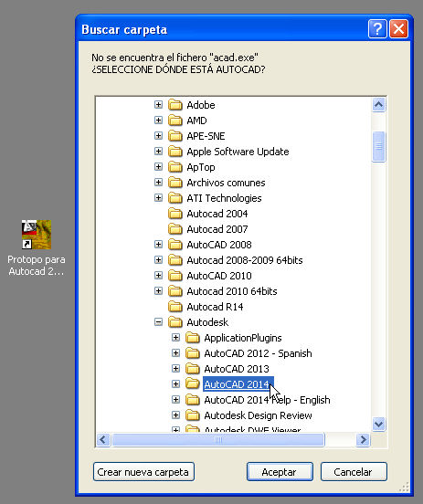
Task: Expand the AutoCAD 2010 folder node
Action: (x=158, y=276)
